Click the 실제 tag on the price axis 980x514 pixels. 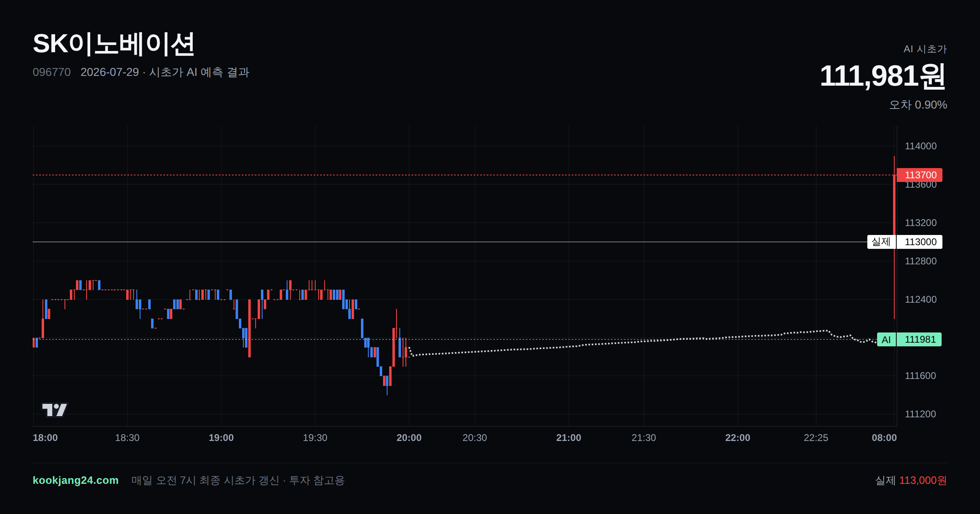881,242
